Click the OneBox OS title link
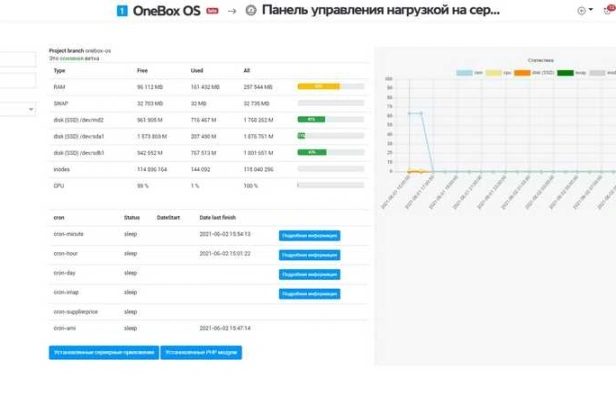Viewport: 616px width, 405px height. 165,11
